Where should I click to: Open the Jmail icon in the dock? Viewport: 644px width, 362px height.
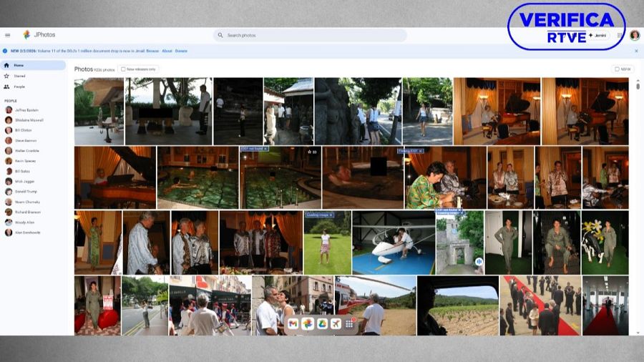pos(293,324)
